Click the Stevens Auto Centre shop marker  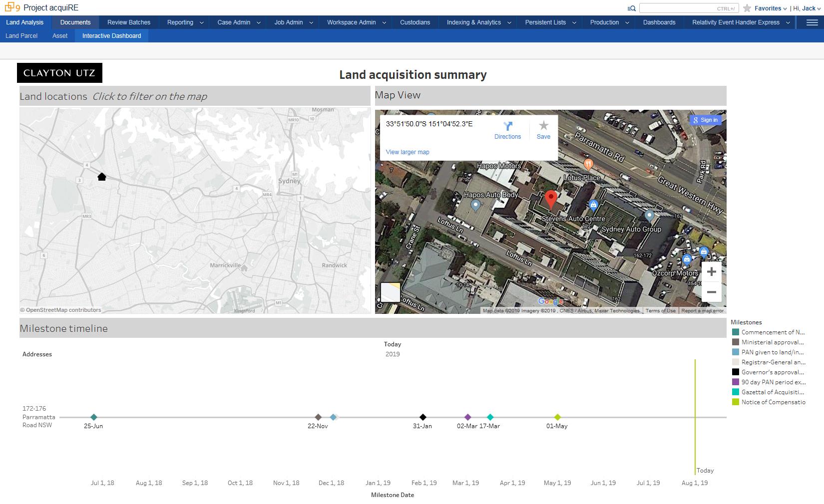click(593, 205)
